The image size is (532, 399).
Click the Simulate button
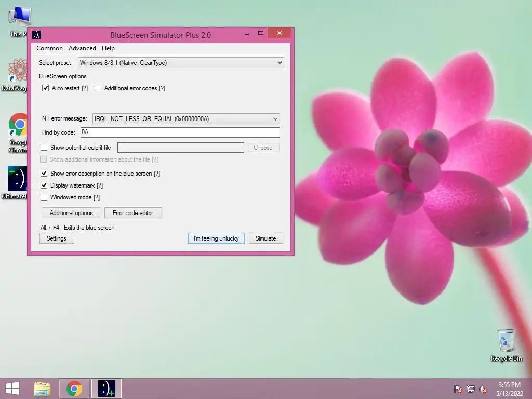point(265,238)
